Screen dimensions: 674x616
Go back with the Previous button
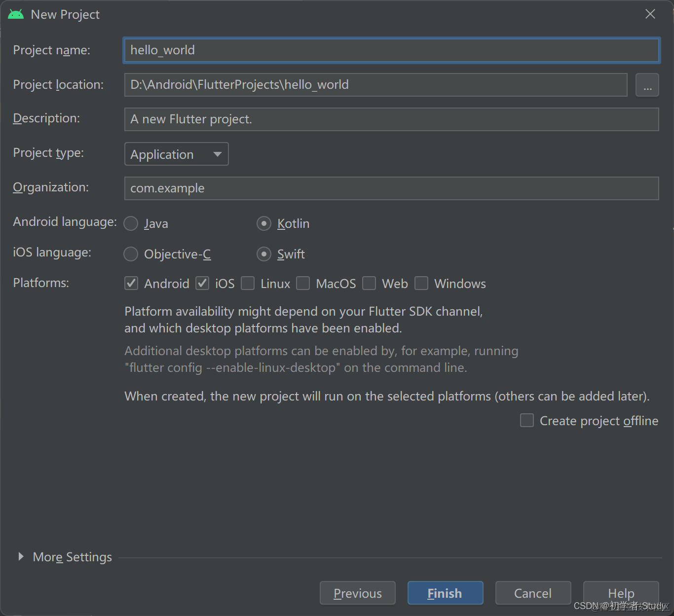coord(358,593)
